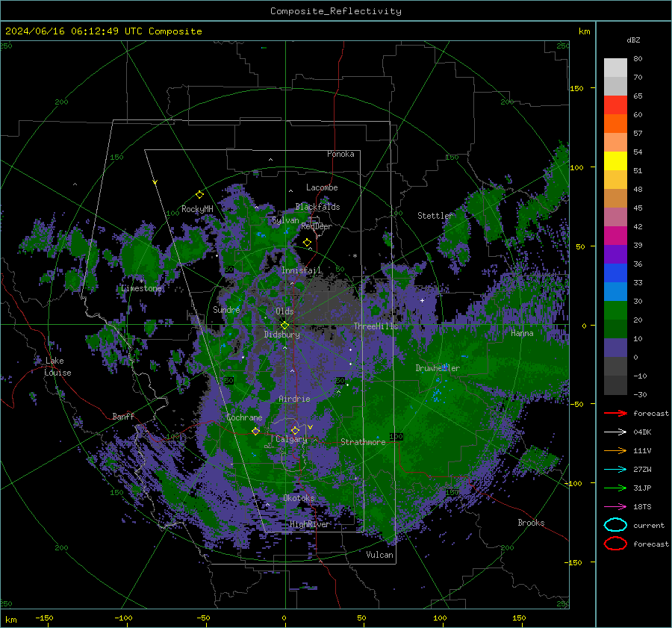Click the Didsbury town label
This screenshot has width=672, height=628.
tap(282, 335)
